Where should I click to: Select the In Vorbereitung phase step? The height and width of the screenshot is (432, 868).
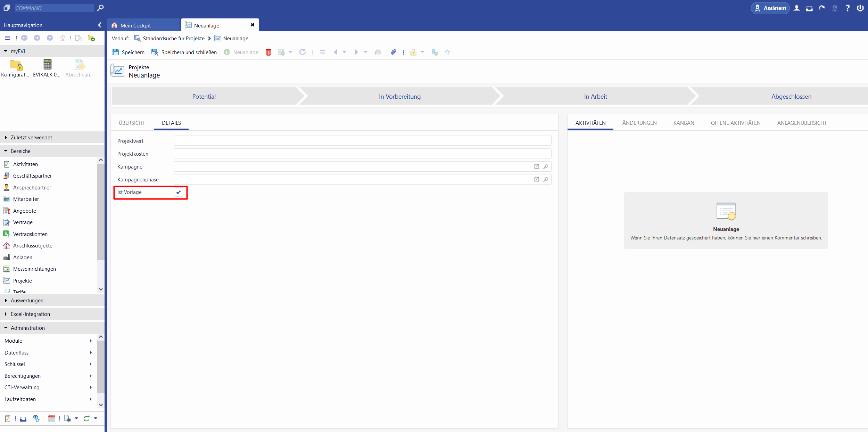[x=399, y=97]
